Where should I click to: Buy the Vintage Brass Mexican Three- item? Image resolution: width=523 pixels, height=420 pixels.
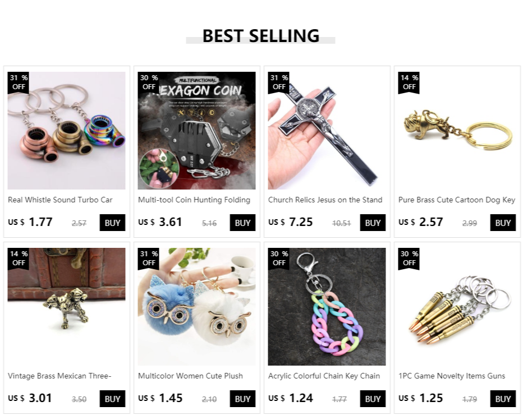click(x=112, y=399)
